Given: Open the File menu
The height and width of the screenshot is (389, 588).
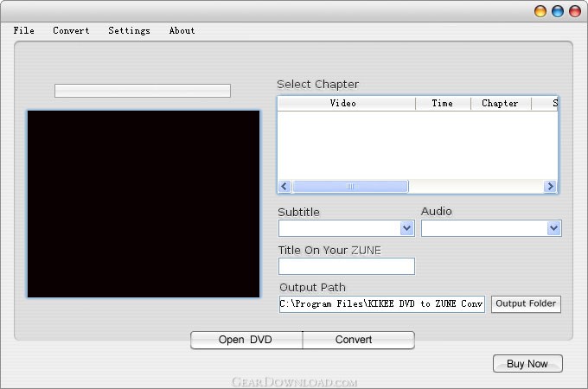Looking at the screenshot, I should click(23, 31).
